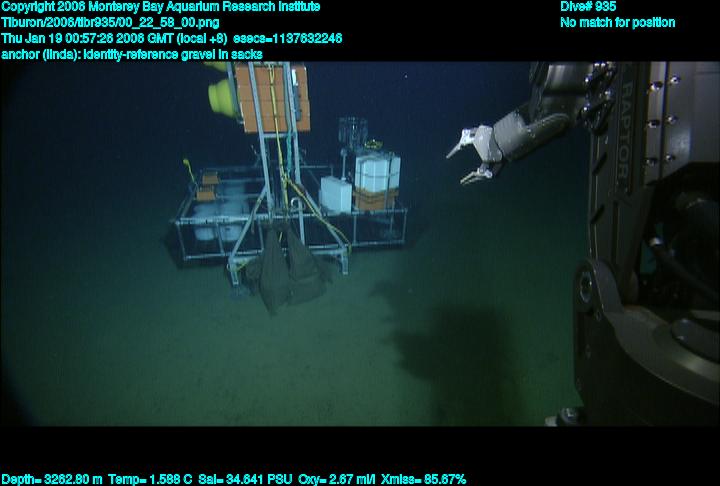
Task: Click the Oxy= 2.67 ml/l reading
Action: 337,479
